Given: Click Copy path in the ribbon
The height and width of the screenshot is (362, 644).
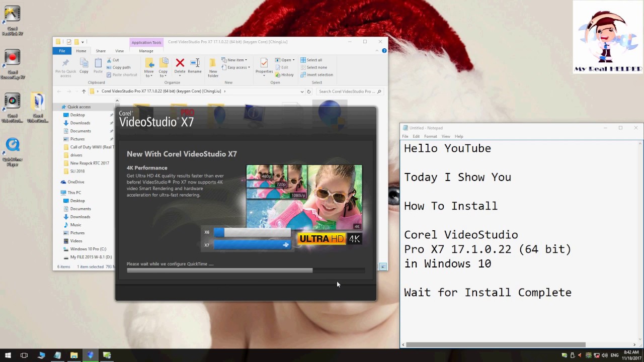Looking at the screenshot, I should coord(118,67).
